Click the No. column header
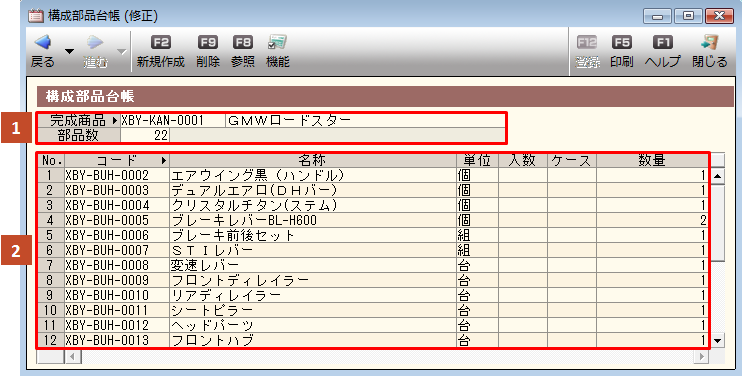 tap(52, 160)
